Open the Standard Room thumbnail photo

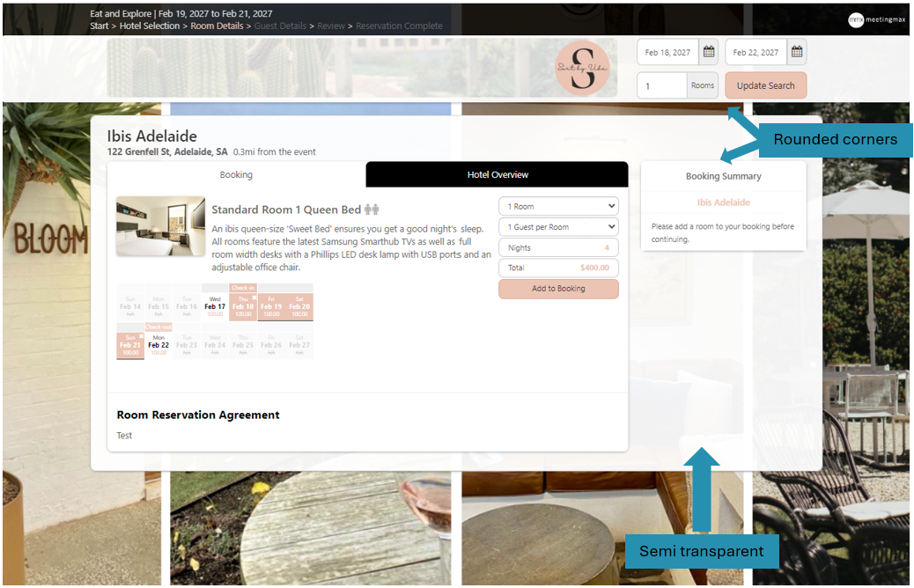(160, 226)
